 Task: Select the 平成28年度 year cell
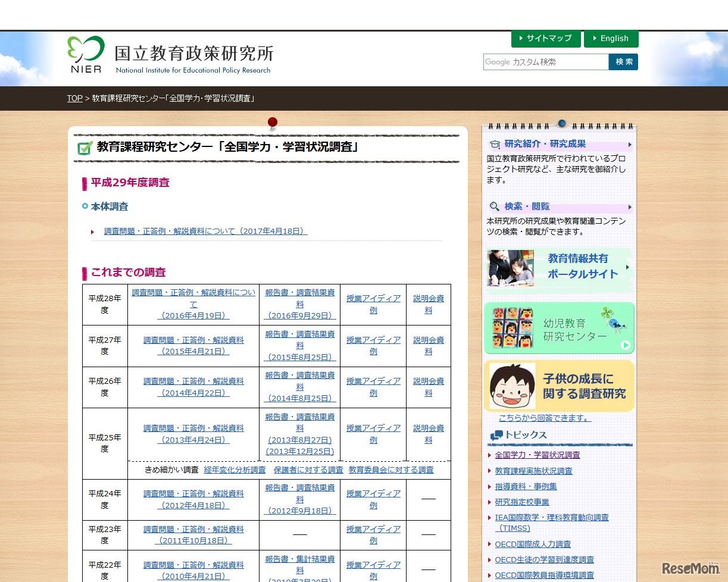pos(105,304)
